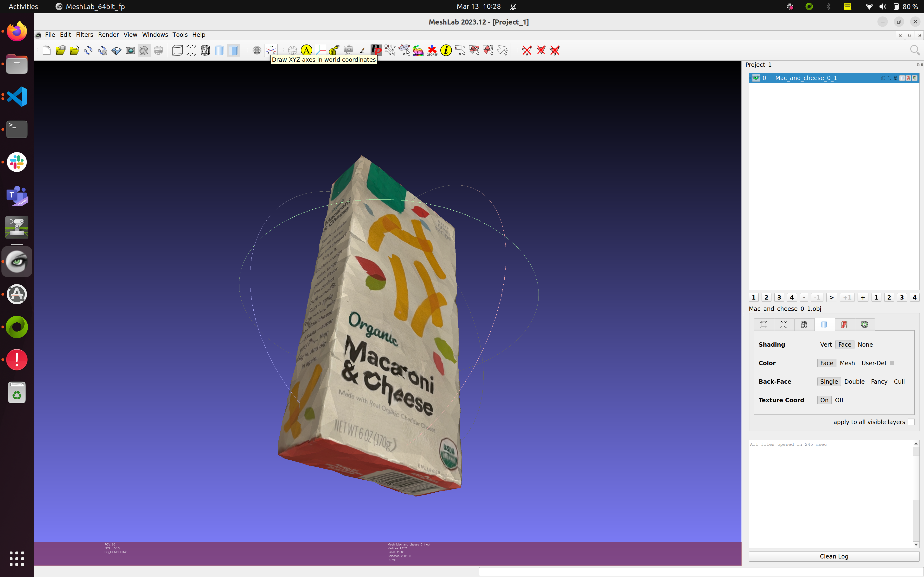Image resolution: width=924 pixels, height=577 pixels.
Task: Show the Trackball globe icon
Action: click(x=292, y=50)
